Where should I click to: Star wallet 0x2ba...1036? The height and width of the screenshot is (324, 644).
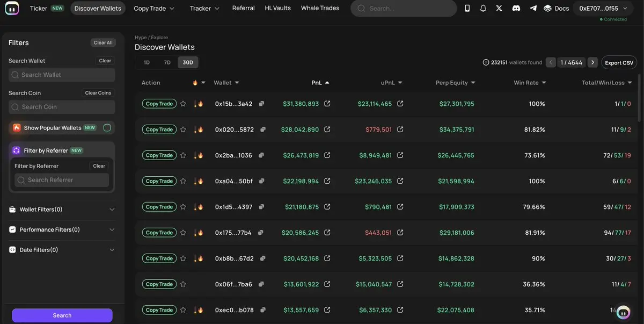(183, 155)
